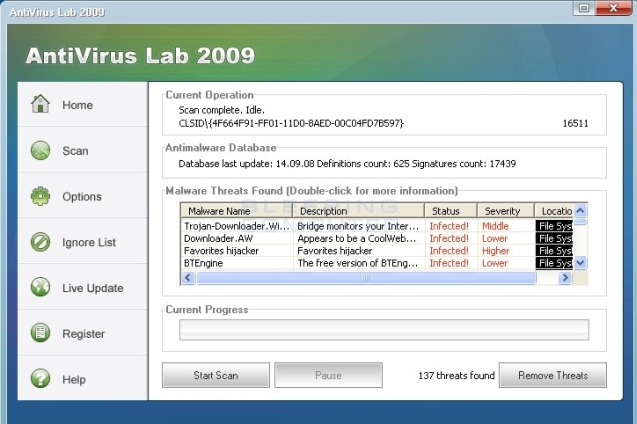Restore the AntiVirus Lab 2009 window
Viewport: 637px width, 424px height.
click(x=584, y=8)
